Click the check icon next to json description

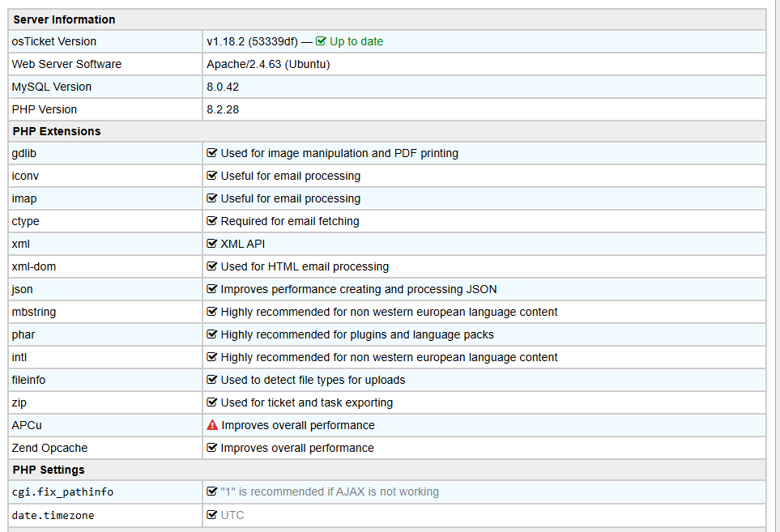(x=212, y=289)
